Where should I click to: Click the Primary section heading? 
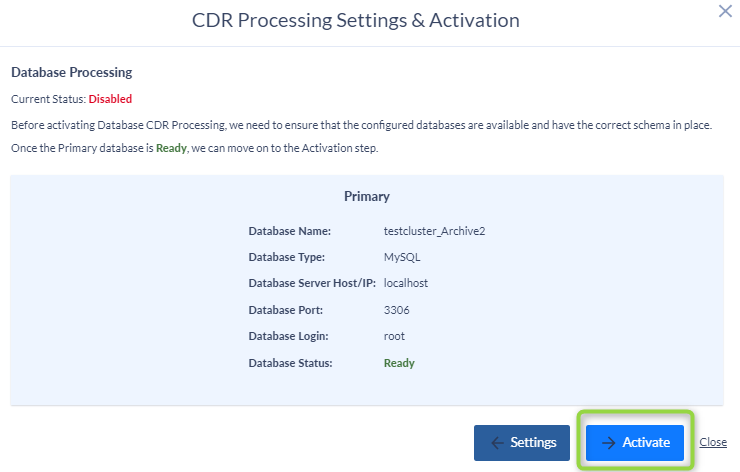367,197
